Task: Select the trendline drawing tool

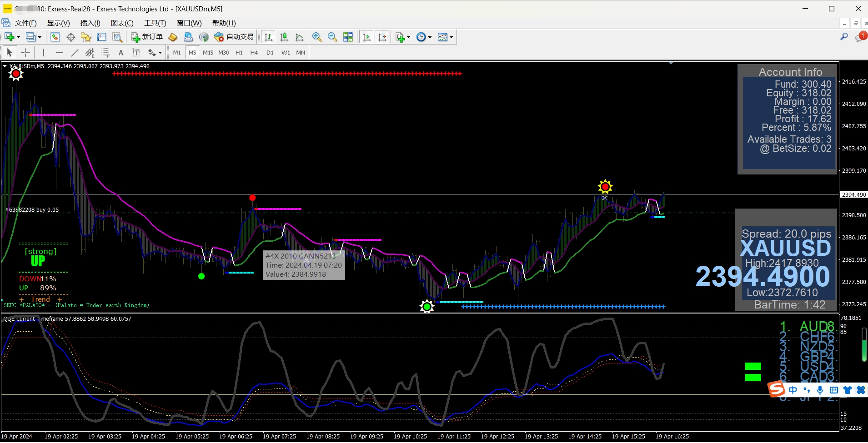Action: (x=75, y=53)
